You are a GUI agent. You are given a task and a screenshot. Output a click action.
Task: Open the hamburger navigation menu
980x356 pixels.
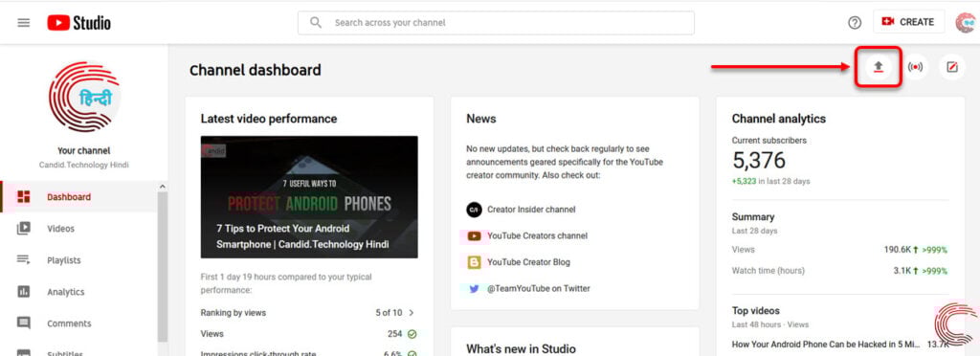[x=24, y=22]
